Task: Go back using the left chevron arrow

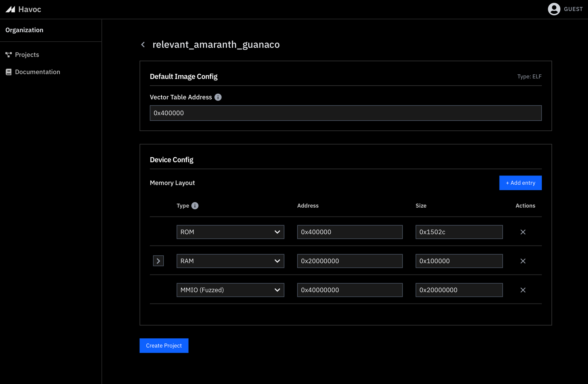Action: coord(143,45)
